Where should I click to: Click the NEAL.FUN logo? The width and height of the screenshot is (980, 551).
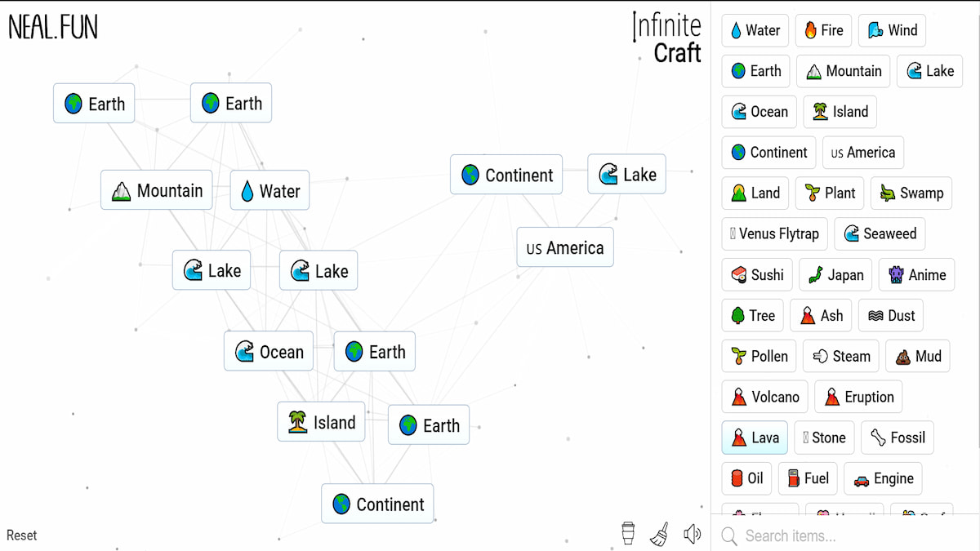click(x=52, y=27)
